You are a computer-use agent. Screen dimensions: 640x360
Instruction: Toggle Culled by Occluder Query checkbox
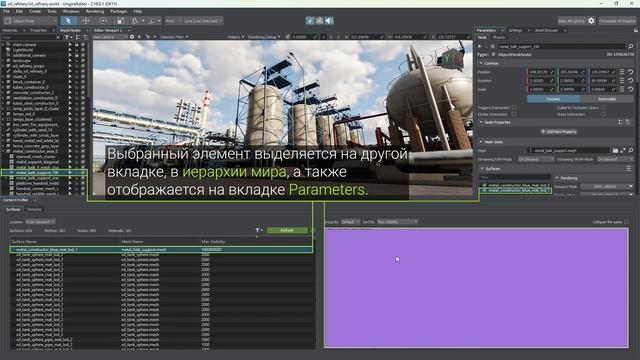603,108
